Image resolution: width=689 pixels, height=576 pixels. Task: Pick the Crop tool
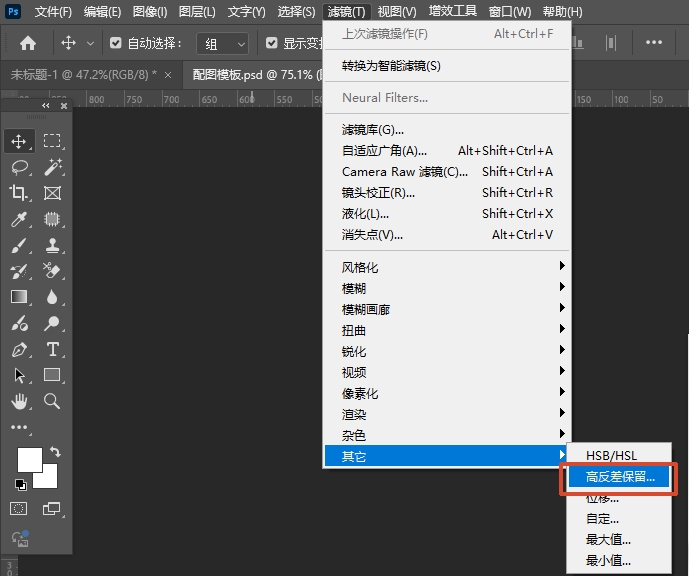click(x=19, y=193)
